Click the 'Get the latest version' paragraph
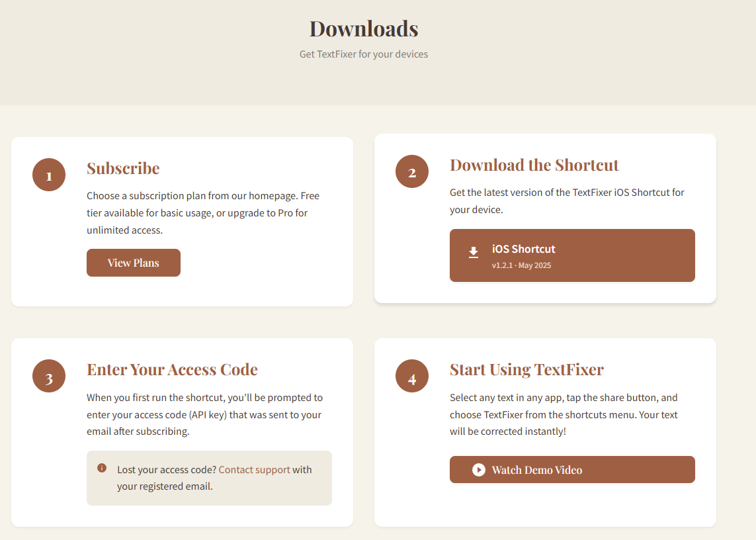 coord(567,201)
